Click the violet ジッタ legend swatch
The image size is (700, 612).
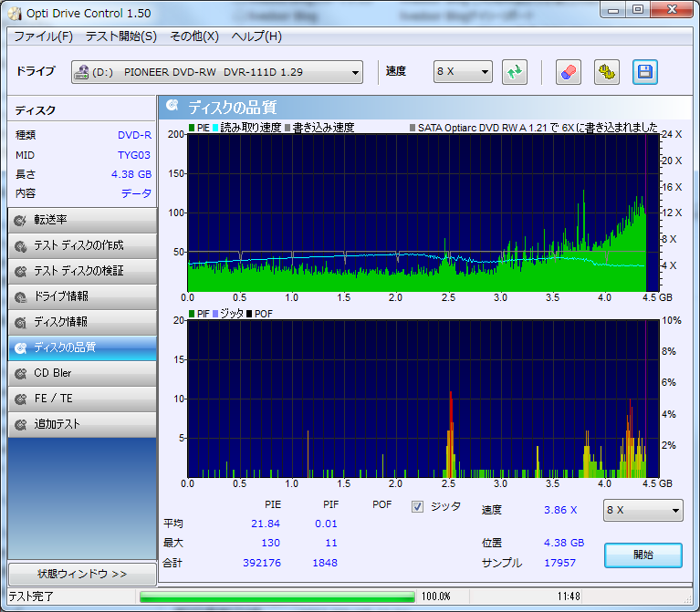pos(215,314)
